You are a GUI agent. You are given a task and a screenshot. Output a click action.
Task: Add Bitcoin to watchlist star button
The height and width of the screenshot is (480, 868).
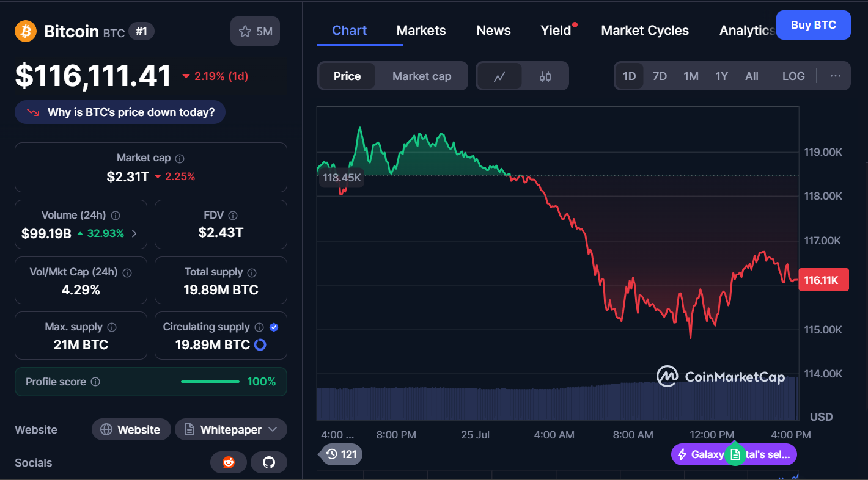(x=256, y=31)
